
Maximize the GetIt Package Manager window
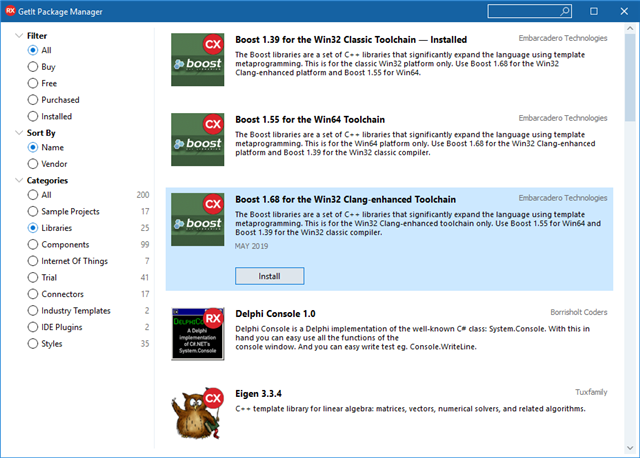pos(594,11)
